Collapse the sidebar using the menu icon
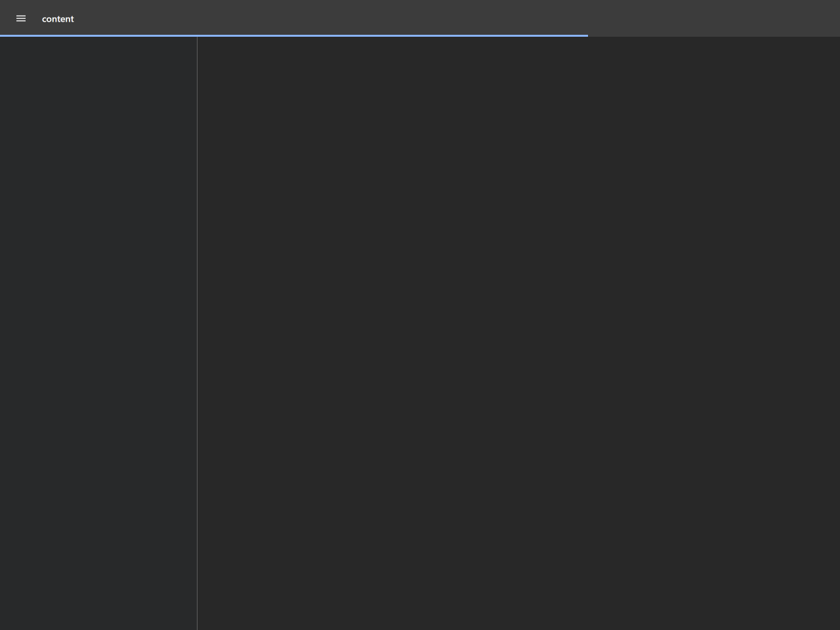 21,18
